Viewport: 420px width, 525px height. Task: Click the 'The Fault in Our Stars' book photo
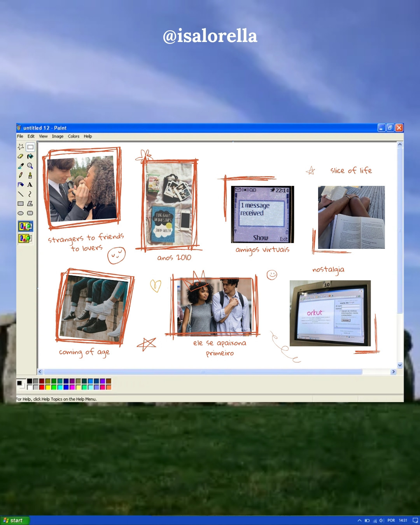(169, 204)
